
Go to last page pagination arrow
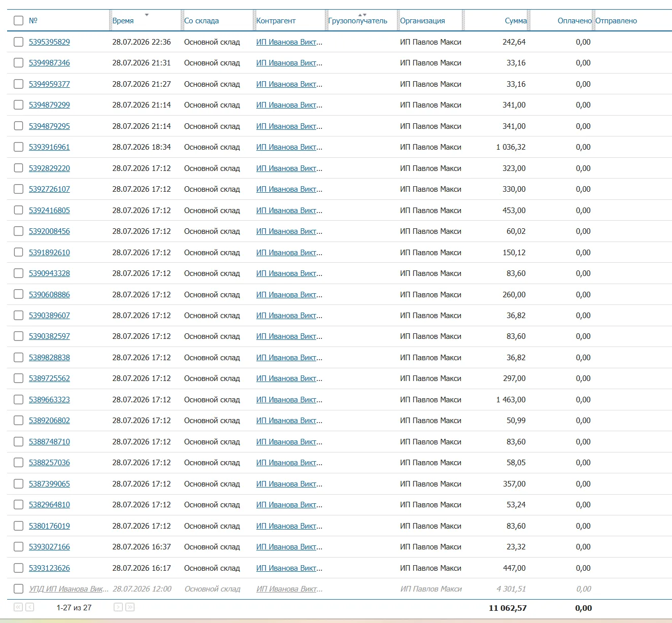[130, 607]
